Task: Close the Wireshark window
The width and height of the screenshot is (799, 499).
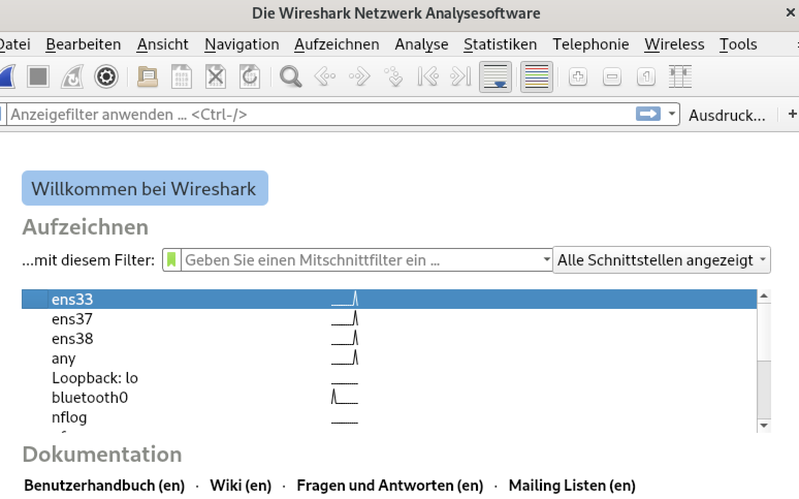Action: pos(790,12)
